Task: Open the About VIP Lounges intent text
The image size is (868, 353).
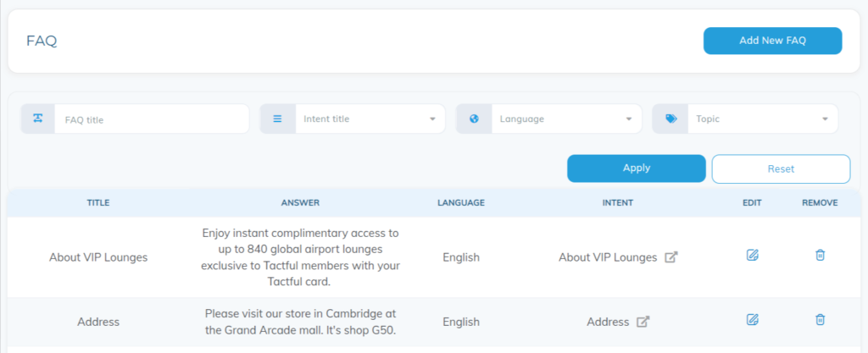Action: pos(607,257)
